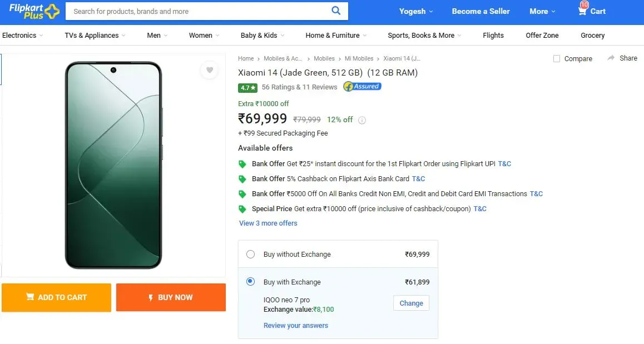Expand the Yogesh account dropdown
Viewport: 644px width, 344px height.
416,12
